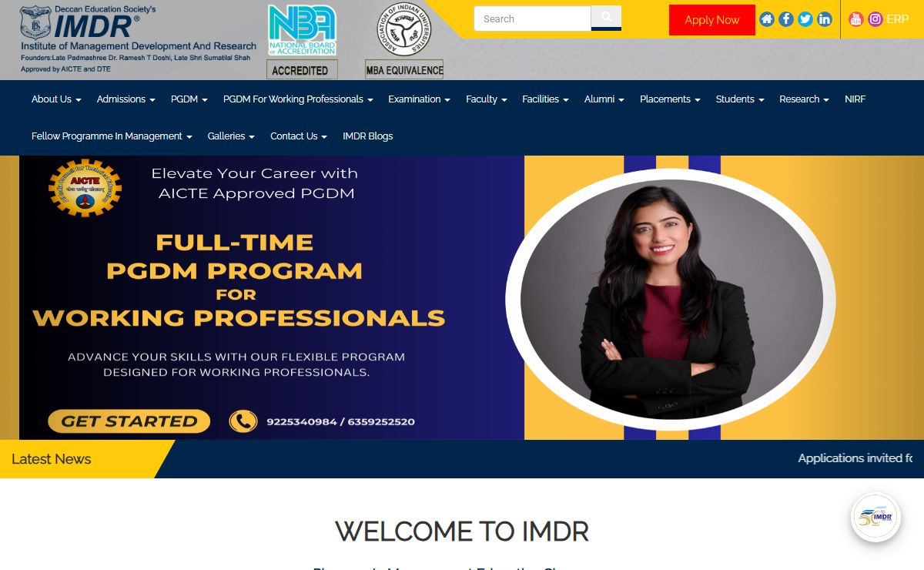The image size is (924, 570).
Task: Visit the IMDR Blogs link
Action: click(x=368, y=136)
